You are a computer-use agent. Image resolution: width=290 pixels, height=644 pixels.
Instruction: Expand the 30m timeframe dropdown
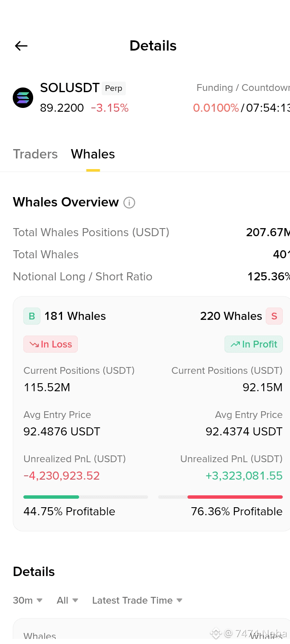[28, 600]
